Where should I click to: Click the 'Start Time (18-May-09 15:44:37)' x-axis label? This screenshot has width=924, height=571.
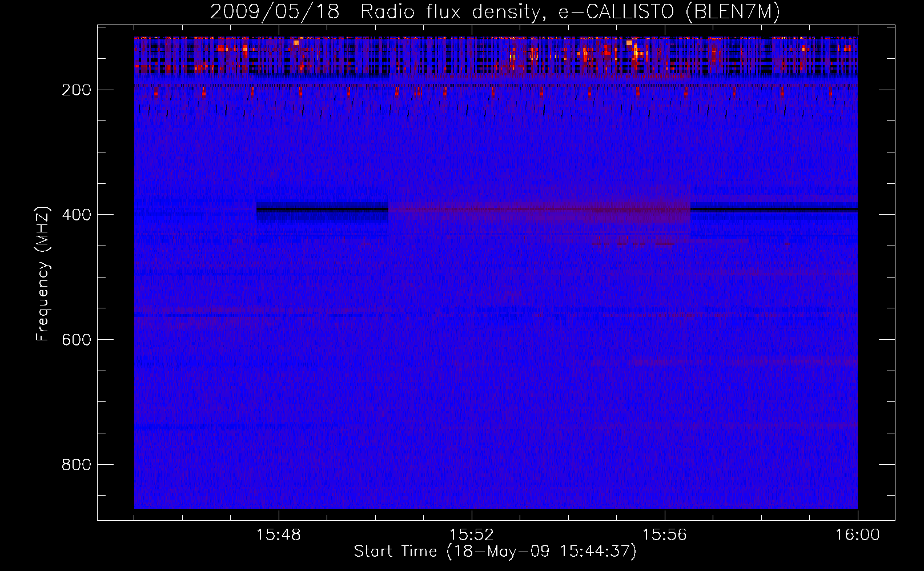pos(495,552)
